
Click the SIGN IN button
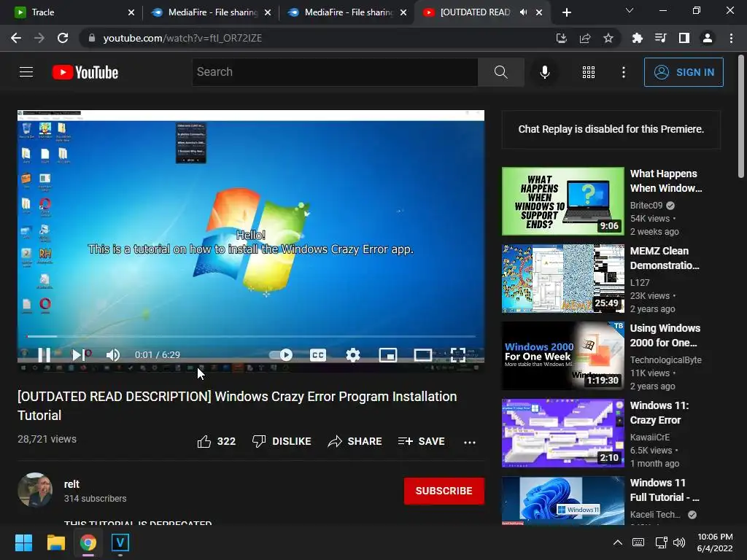click(x=684, y=72)
